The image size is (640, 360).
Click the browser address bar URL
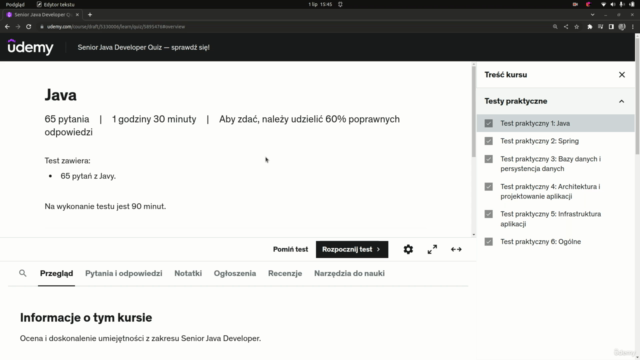(116, 27)
